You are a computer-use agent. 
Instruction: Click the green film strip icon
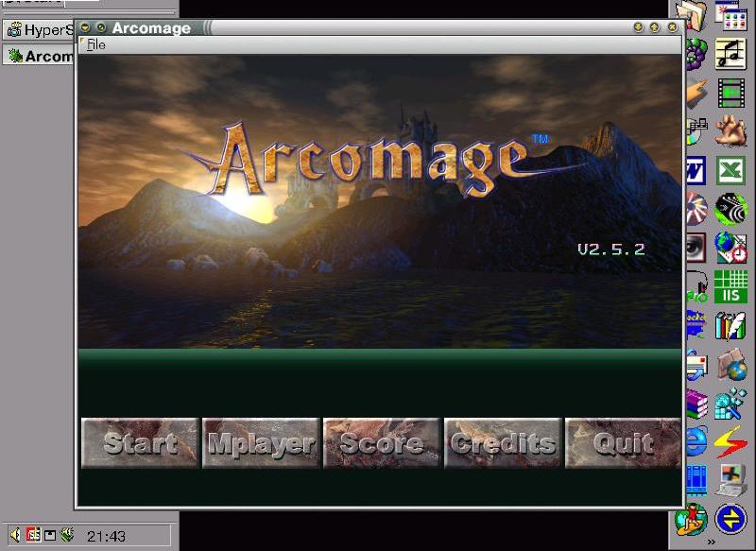[730, 93]
